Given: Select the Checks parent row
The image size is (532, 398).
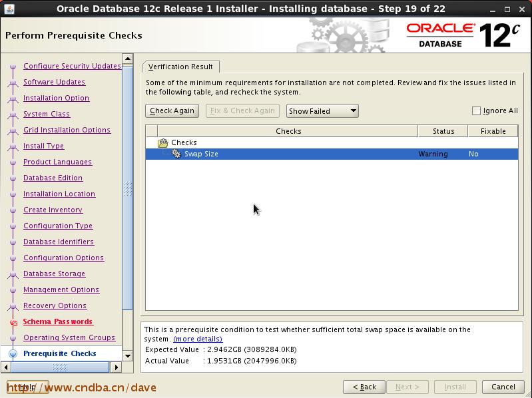Looking at the screenshot, I should 332,142.
